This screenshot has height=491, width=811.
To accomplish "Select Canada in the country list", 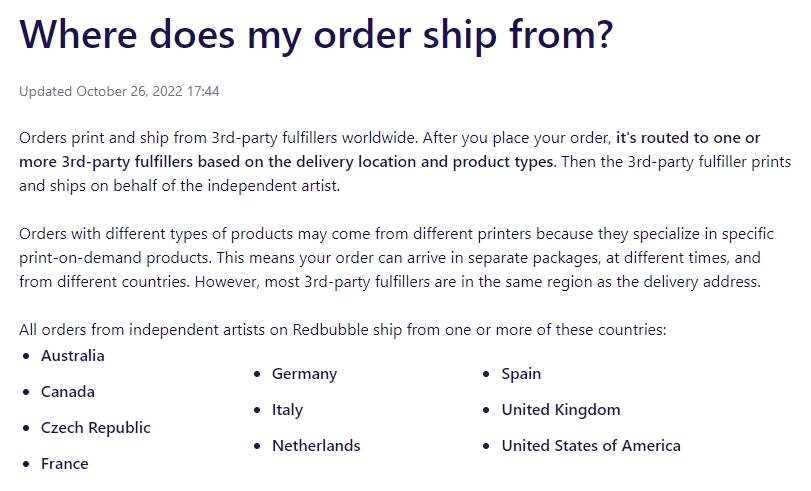I will [x=68, y=392].
